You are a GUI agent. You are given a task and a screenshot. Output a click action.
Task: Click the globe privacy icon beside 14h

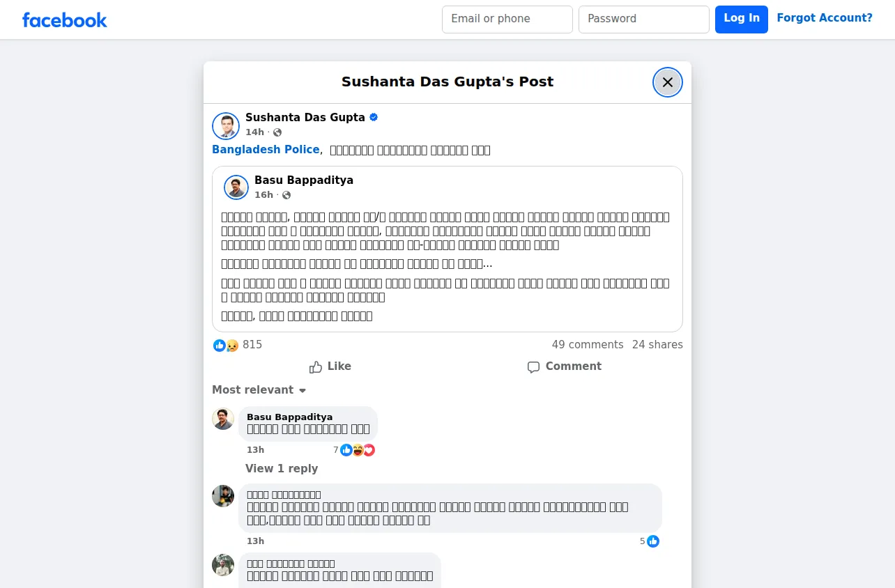click(277, 132)
